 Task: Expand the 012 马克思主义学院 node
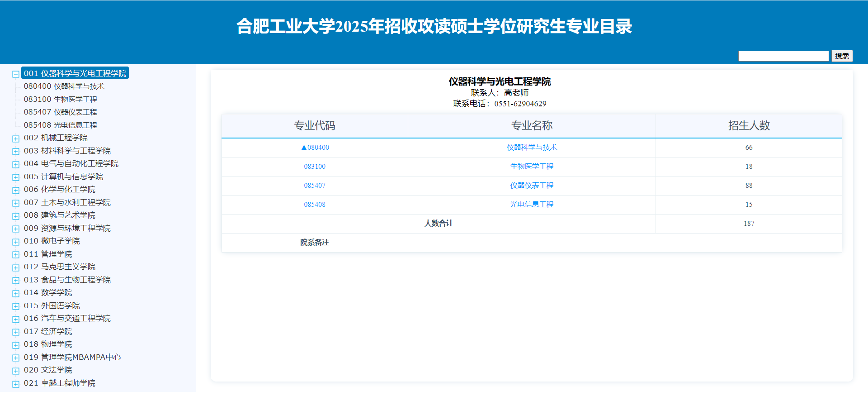[x=16, y=267]
